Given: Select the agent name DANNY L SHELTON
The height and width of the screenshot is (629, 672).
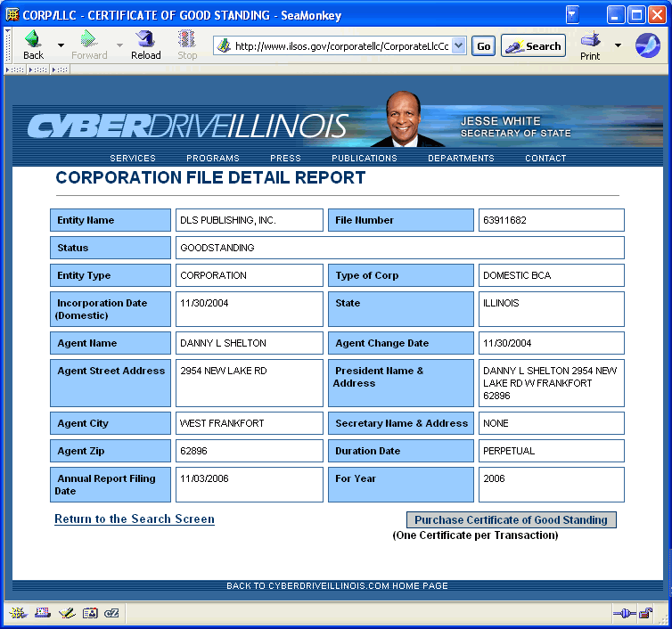Looking at the screenshot, I should point(223,343).
